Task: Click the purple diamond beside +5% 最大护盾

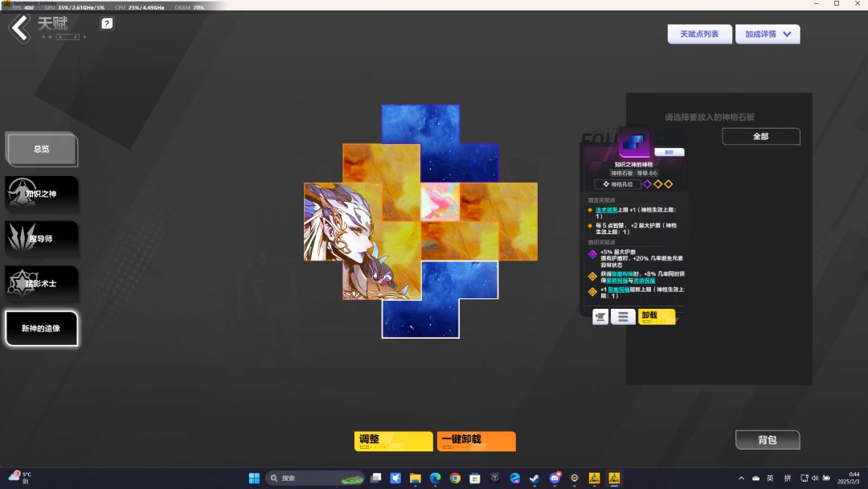Action: click(x=592, y=254)
